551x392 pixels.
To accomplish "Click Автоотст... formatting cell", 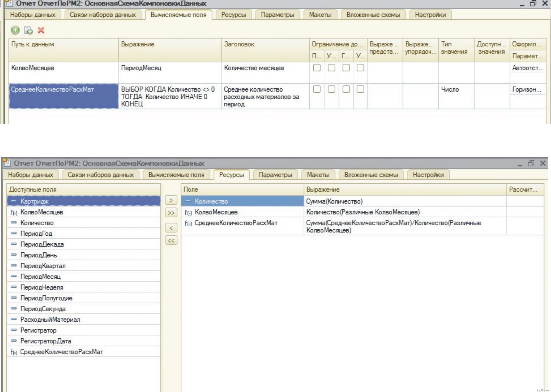I will (x=528, y=68).
